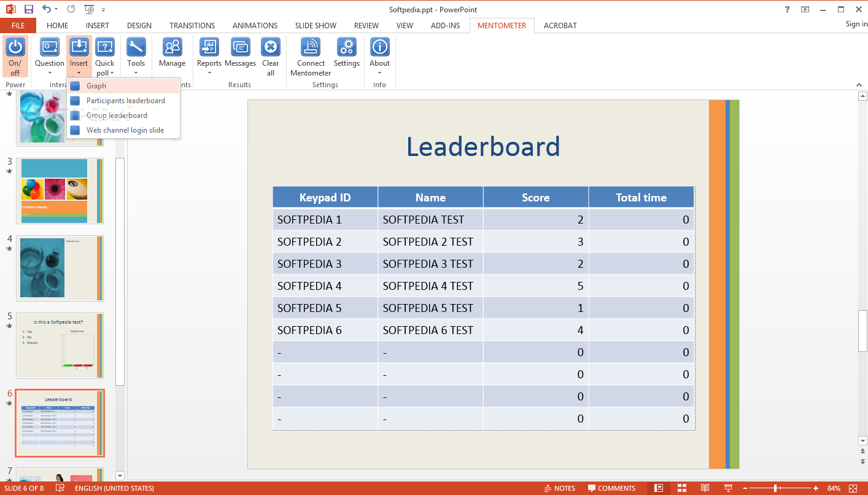
Task: Open the Messages icon
Action: (240, 48)
